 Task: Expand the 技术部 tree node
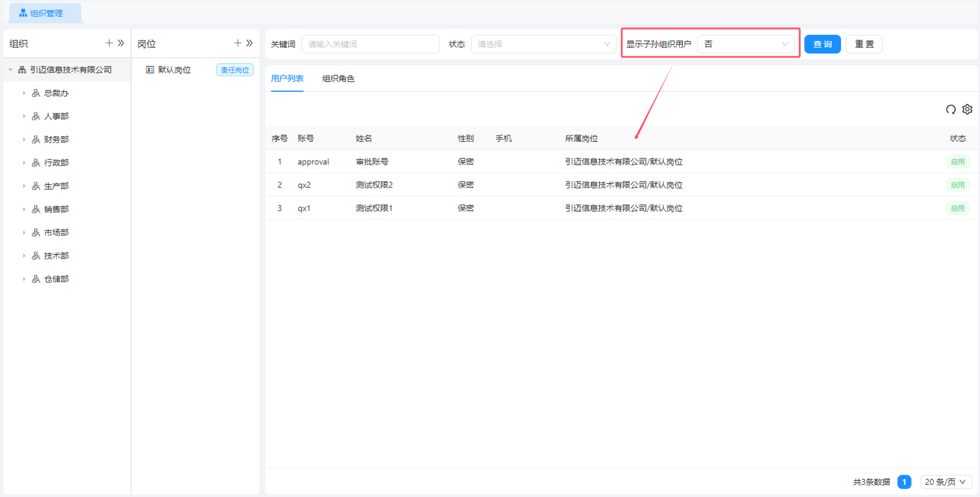[24, 256]
